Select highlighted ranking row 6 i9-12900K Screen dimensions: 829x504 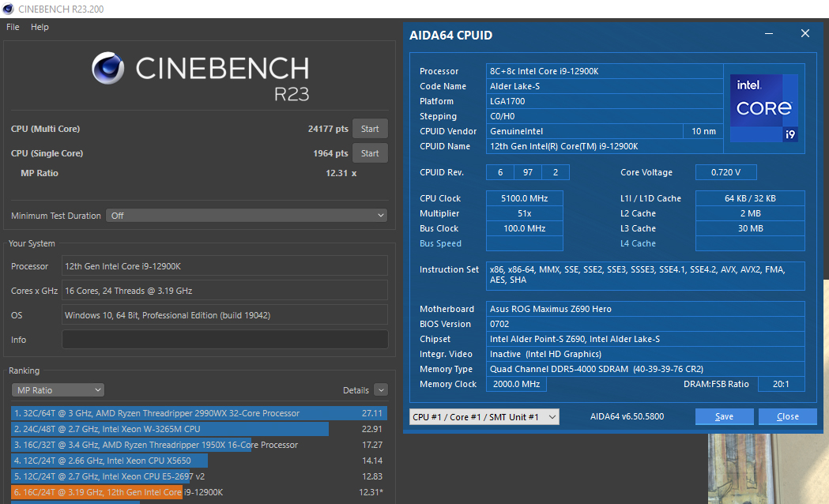coord(199,492)
